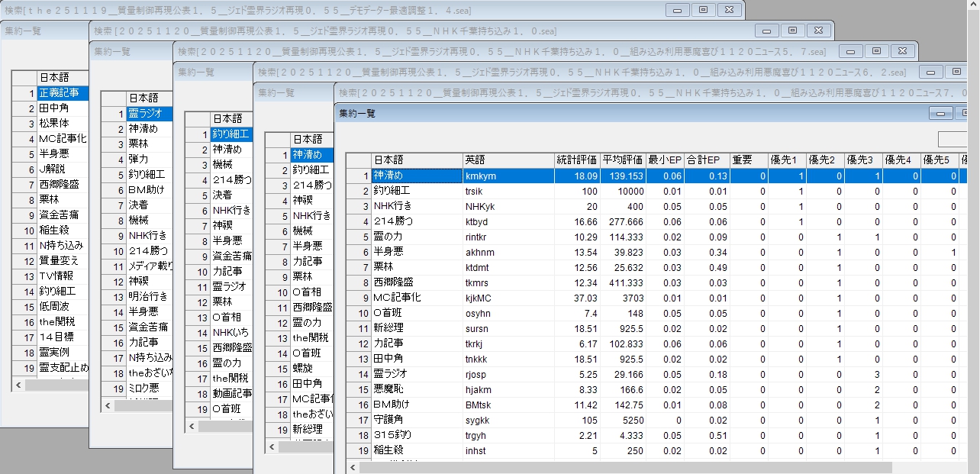
Task: Select the 守護角 row in the front table
Action: [x=416, y=420]
